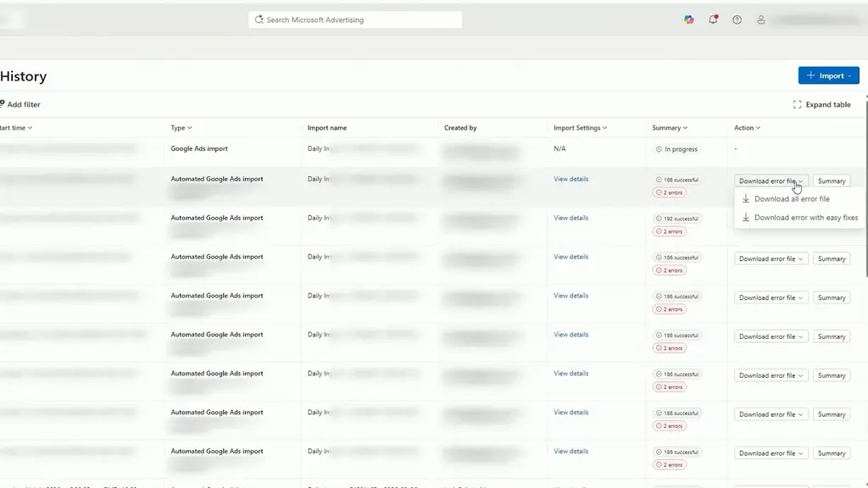This screenshot has width=868, height=488.
Task: Add filter to the History table
Action: [x=20, y=104]
